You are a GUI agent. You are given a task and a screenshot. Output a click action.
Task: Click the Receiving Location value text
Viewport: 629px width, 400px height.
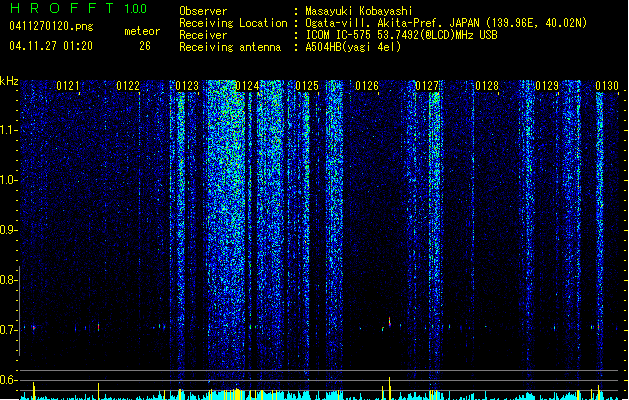(446, 23)
